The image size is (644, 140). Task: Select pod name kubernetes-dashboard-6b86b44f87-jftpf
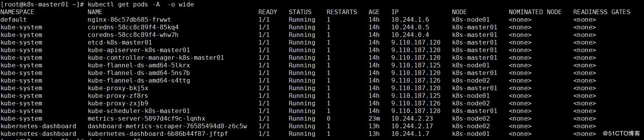158,134
